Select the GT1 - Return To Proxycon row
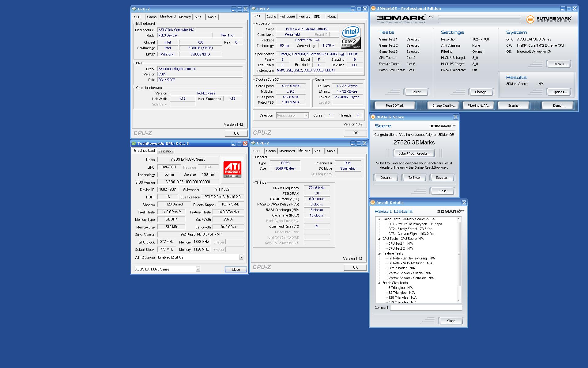The image size is (588, 368). [x=415, y=224]
